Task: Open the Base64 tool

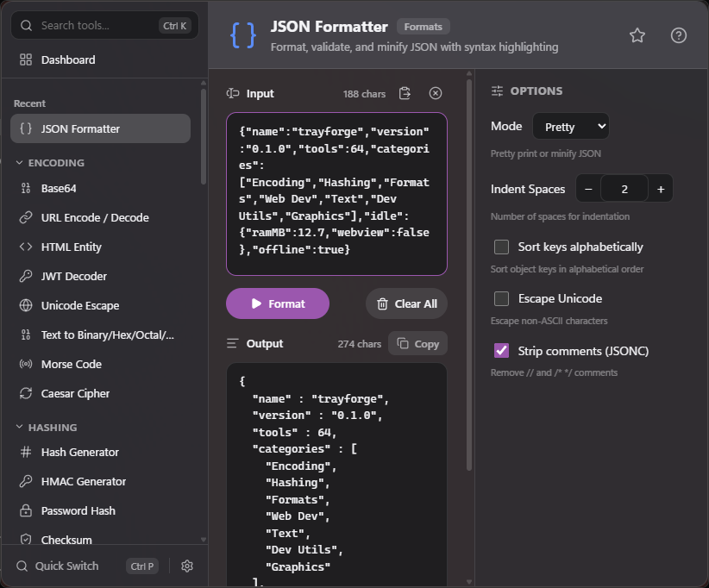Action: coord(100,188)
